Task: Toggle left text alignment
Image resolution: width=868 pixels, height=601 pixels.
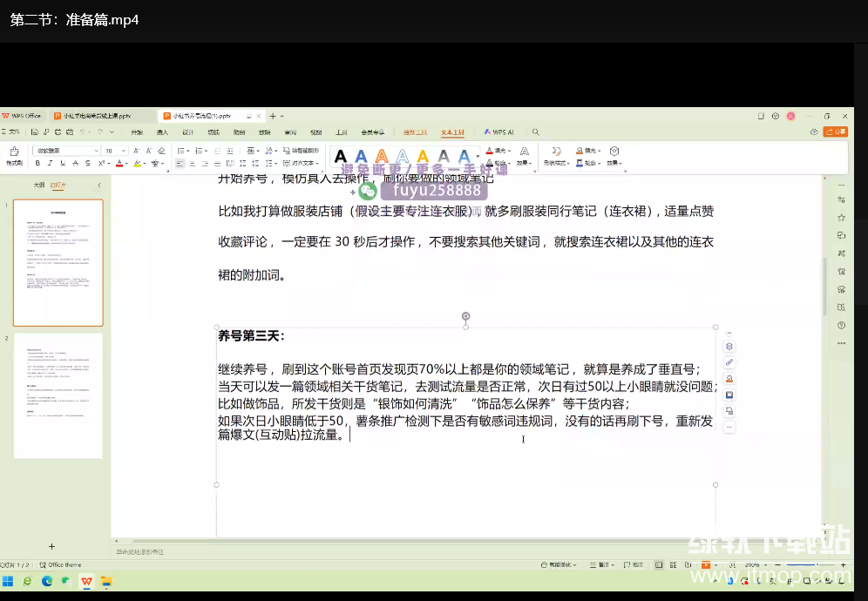Action: pos(180,164)
